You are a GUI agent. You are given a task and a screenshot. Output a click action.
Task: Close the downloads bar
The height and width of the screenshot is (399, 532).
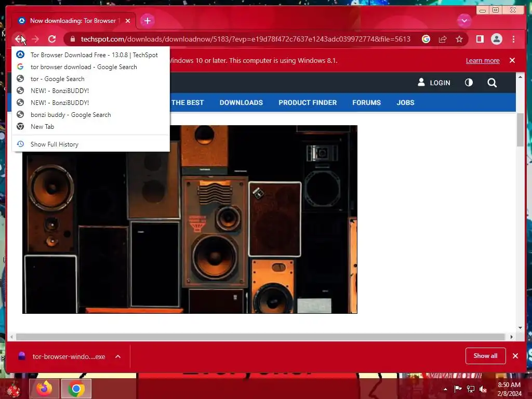point(515,355)
